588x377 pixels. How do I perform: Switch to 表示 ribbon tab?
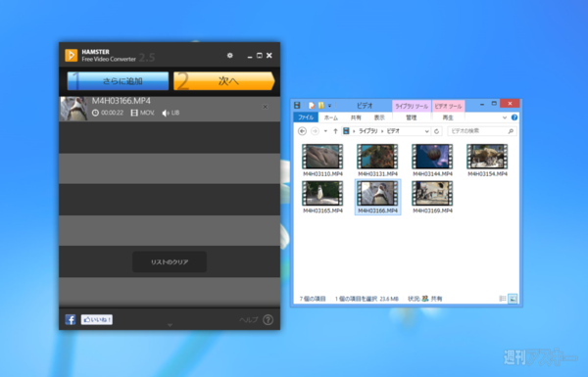coord(379,118)
